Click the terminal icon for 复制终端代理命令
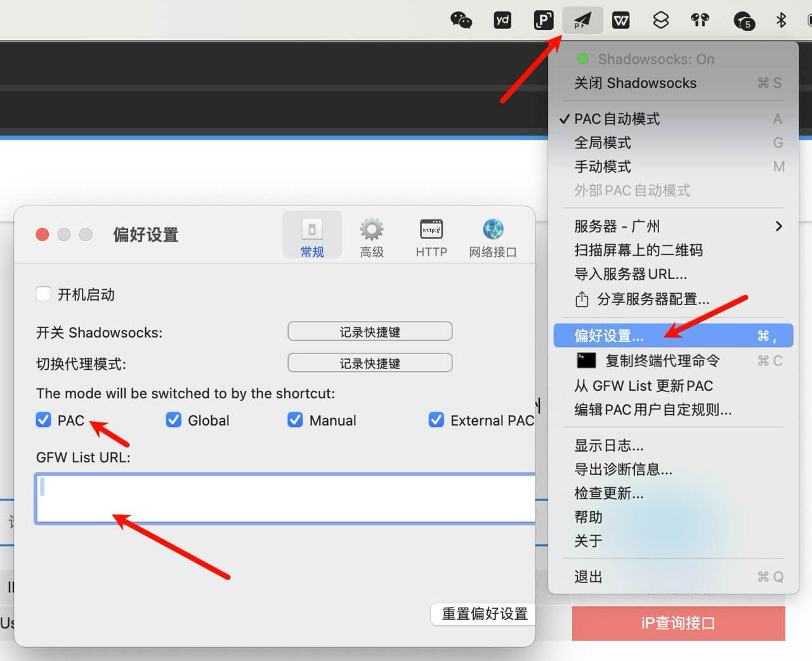Screen dimensions: 812x661 pos(586,360)
